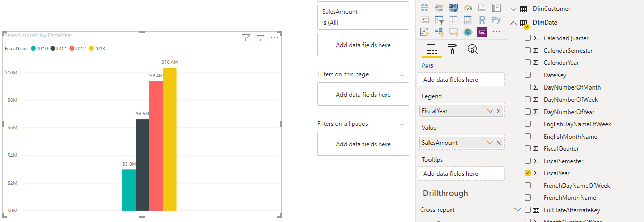Image resolution: width=644 pixels, height=222 pixels.
Task: Insert the Slicer visual
Action: click(x=439, y=20)
